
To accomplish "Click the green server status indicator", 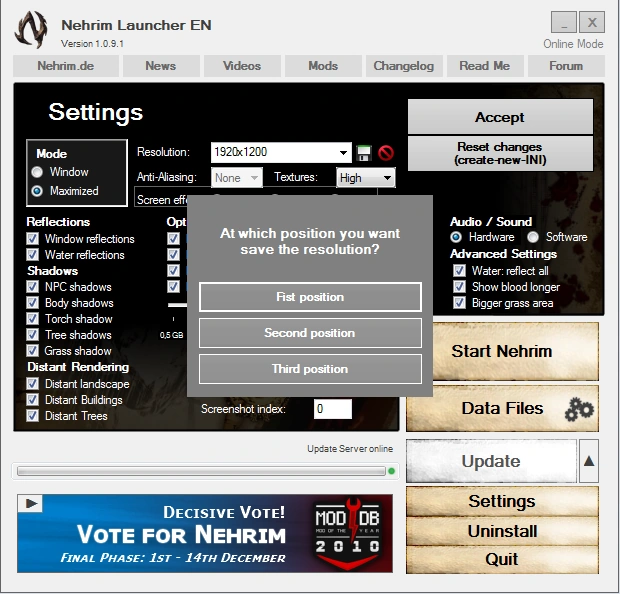I will click(x=391, y=471).
